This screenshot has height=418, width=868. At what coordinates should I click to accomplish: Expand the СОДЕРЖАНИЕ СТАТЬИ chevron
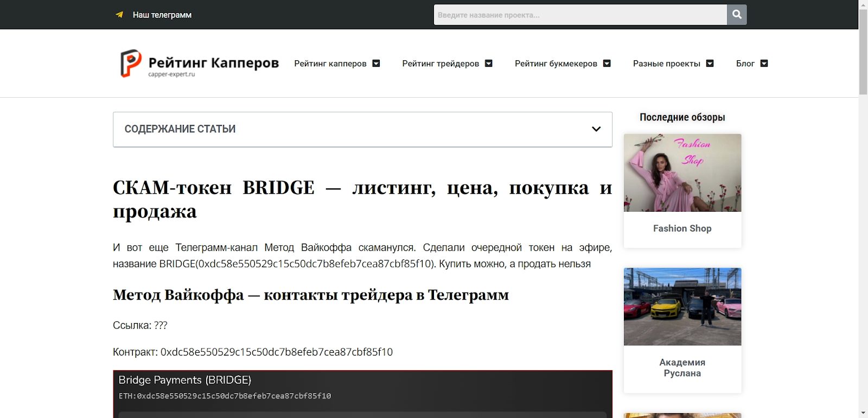(x=596, y=129)
